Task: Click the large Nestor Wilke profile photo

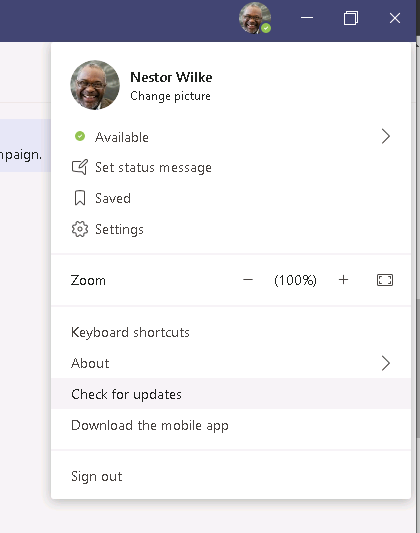Action: 95,85
